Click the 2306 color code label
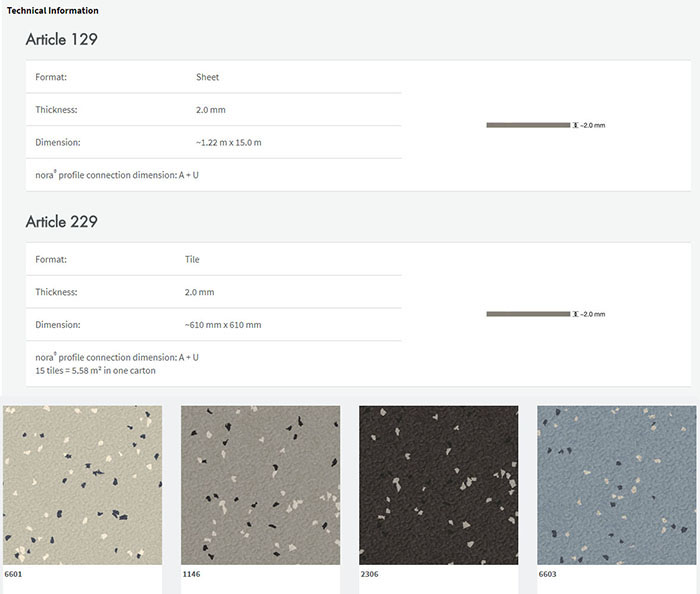Screen dimensions: 700x594 point(369,575)
